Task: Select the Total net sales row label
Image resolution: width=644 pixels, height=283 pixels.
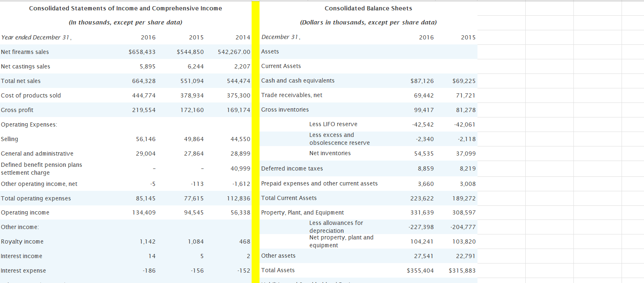Action: 21,81
